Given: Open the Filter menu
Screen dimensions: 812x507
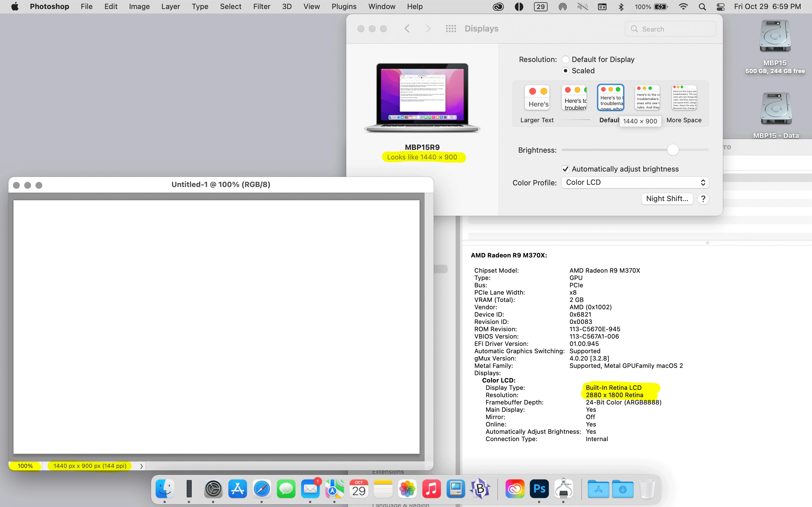Looking at the screenshot, I should [261, 7].
